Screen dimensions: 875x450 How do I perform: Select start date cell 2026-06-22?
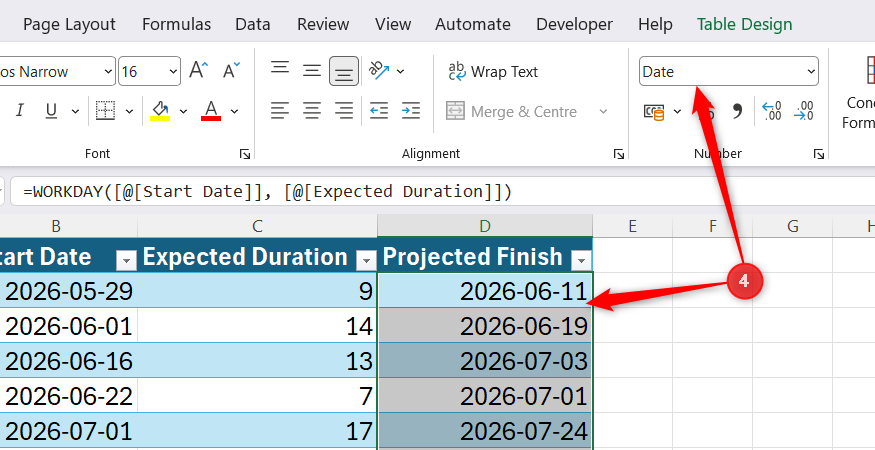pyautogui.click(x=68, y=396)
